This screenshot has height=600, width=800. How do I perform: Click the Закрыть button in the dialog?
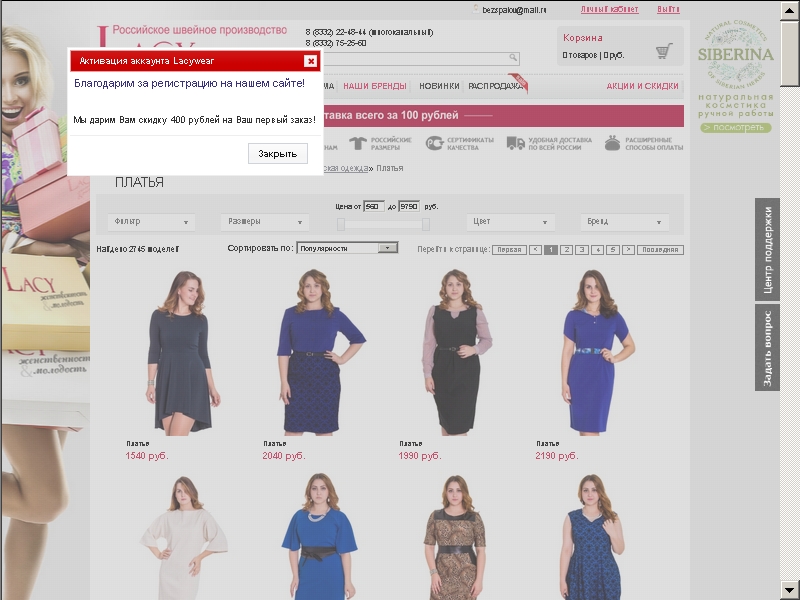click(278, 154)
